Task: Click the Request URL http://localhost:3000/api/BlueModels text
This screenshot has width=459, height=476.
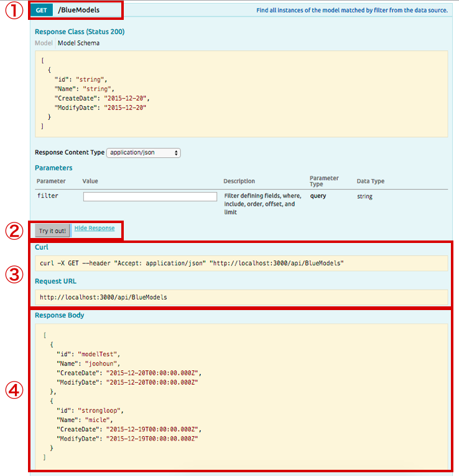Action: (103, 297)
